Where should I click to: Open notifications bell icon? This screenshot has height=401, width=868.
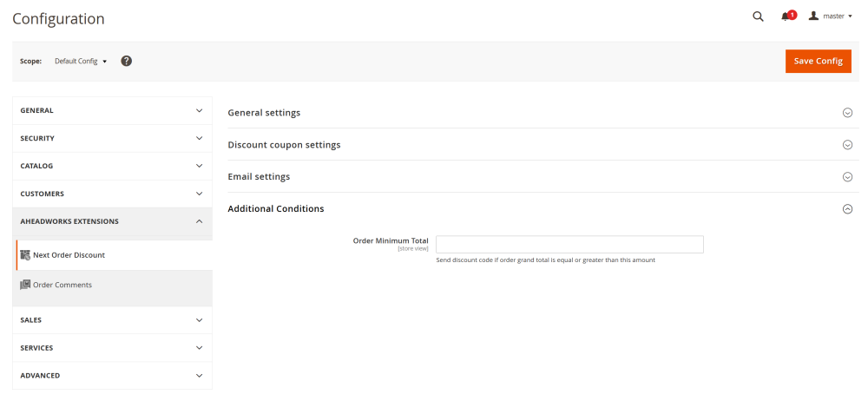point(785,16)
